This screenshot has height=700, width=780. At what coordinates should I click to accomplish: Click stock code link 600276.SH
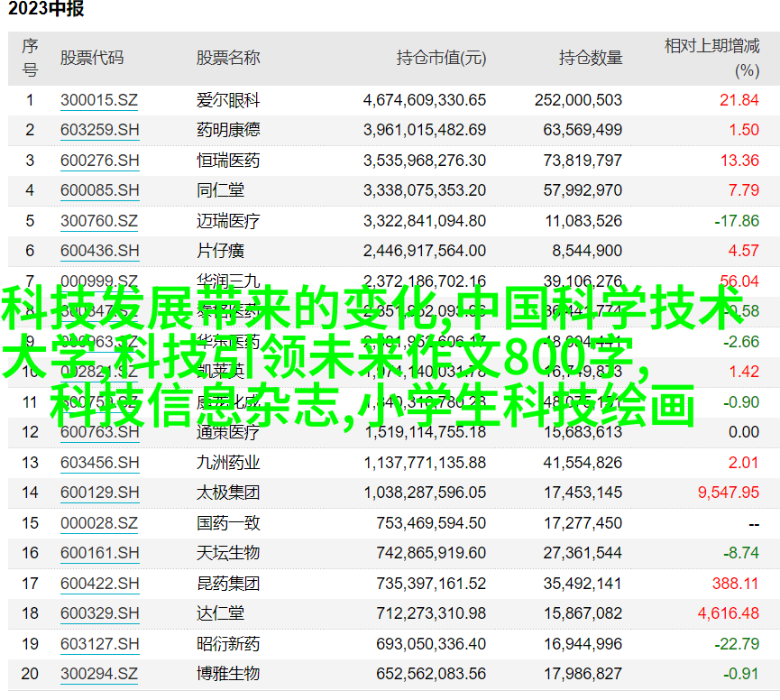click(99, 161)
